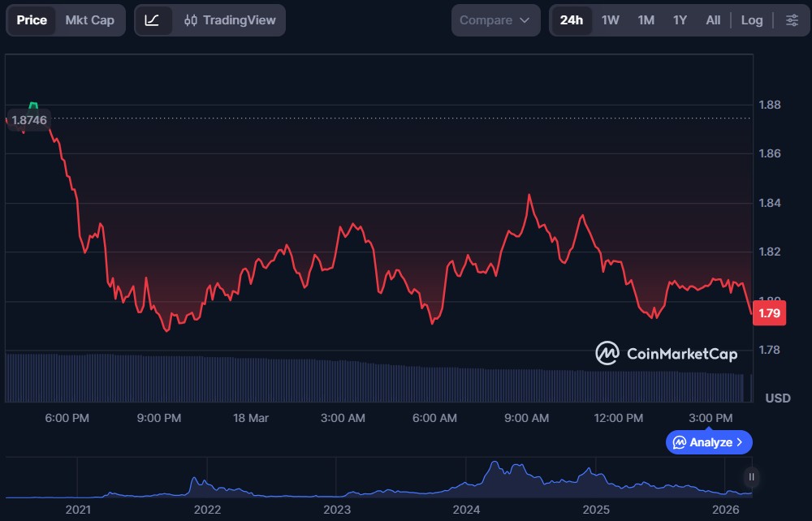Click the CoinMarketCap icon inside Analyze button
812x521 pixels.
[680, 442]
